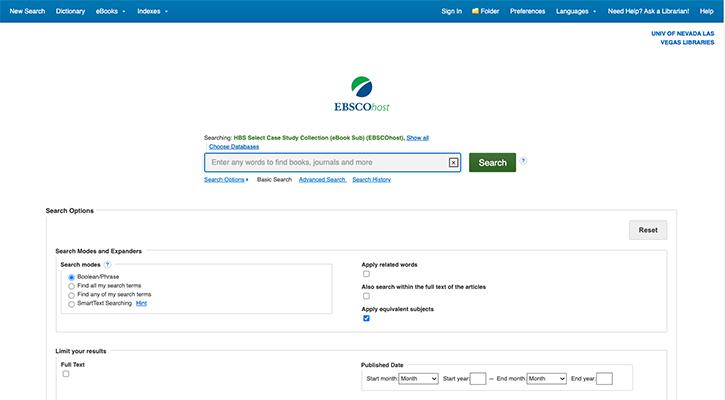Open Search History link

tap(371, 179)
